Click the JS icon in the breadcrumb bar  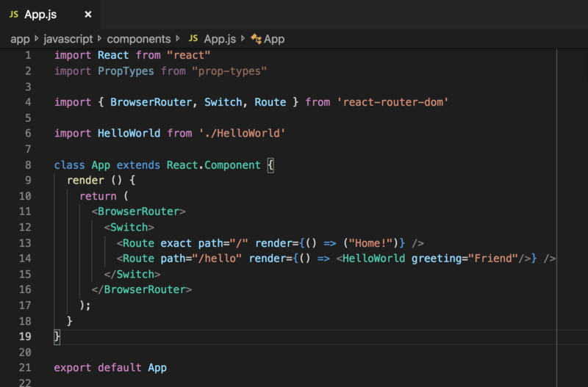coord(193,39)
